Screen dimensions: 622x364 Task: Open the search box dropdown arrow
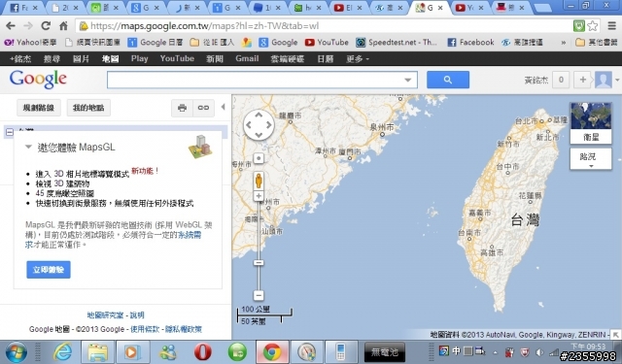tap(408, 80)
